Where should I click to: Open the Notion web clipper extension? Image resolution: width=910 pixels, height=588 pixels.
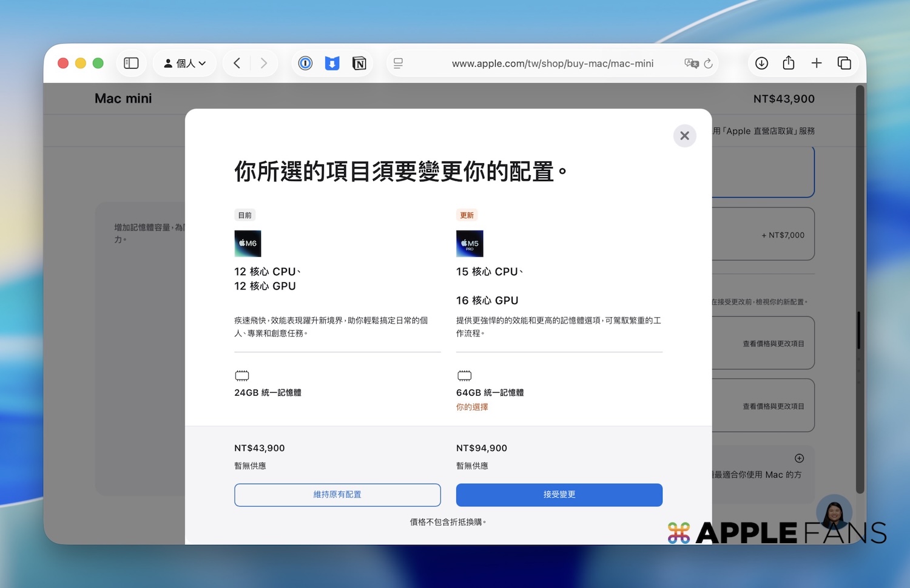click(x=359, y=63)
